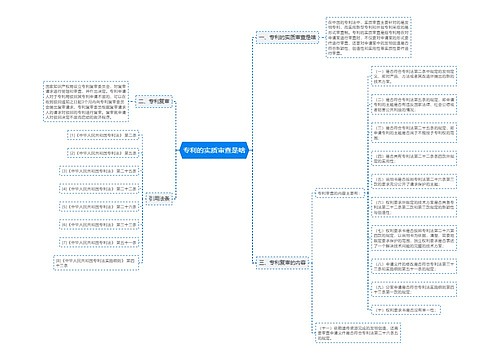Screen dimensions: 500x360
Task: Click citation [1] 中华人民共和国专利法 第二条
Action: coord(103,135)
